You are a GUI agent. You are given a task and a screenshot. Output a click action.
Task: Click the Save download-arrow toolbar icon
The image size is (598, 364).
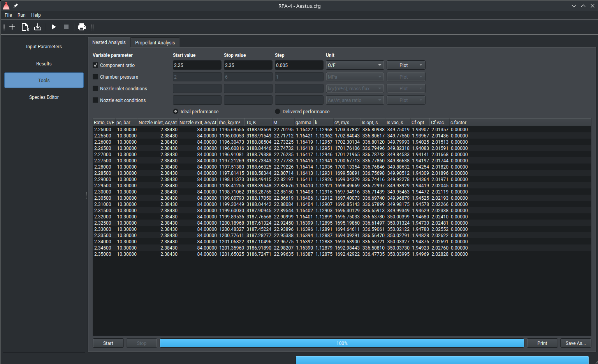38,27
